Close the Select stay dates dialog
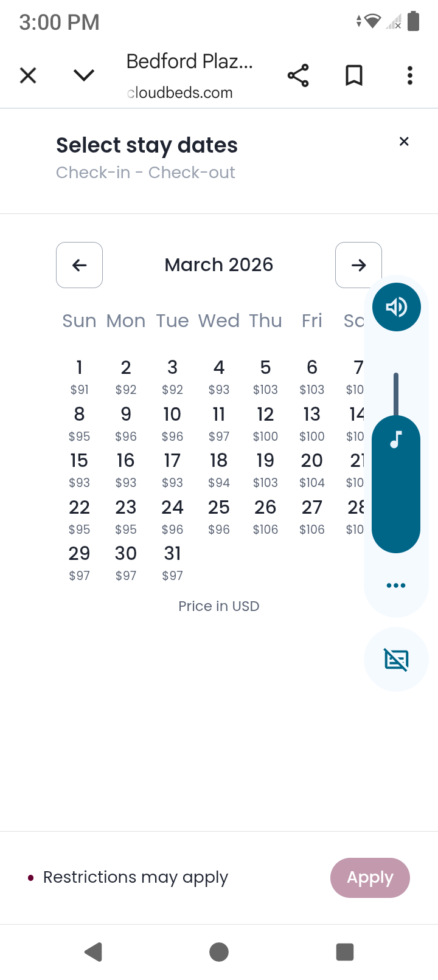The width and height of the screenshot is (438, 980). (x=404, y=142)
